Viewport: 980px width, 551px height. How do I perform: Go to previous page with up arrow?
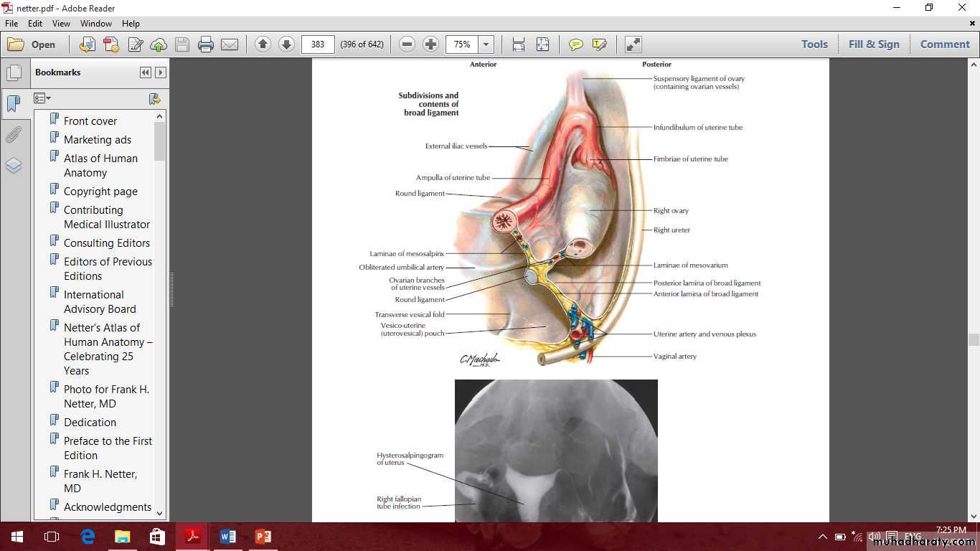pos(263,44)
